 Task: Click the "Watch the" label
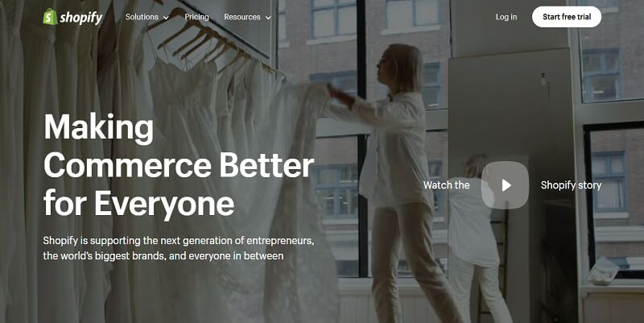tap(447, 185)
